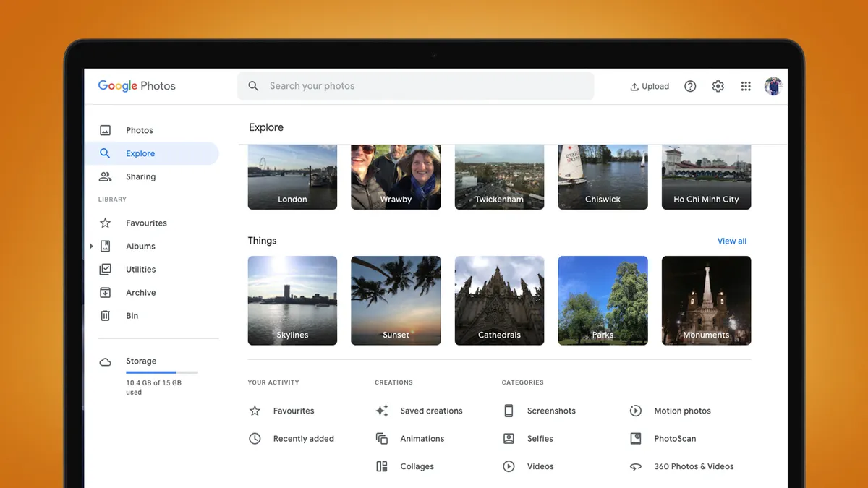Click the Favourites star icon in sidebar
868x488 pixels.
(x=106, y=223)
